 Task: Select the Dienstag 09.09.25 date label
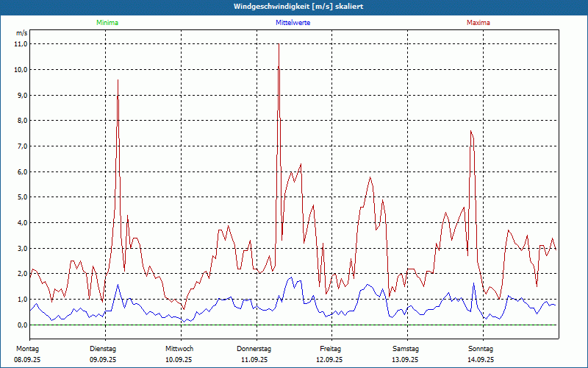tap(103, 353)
